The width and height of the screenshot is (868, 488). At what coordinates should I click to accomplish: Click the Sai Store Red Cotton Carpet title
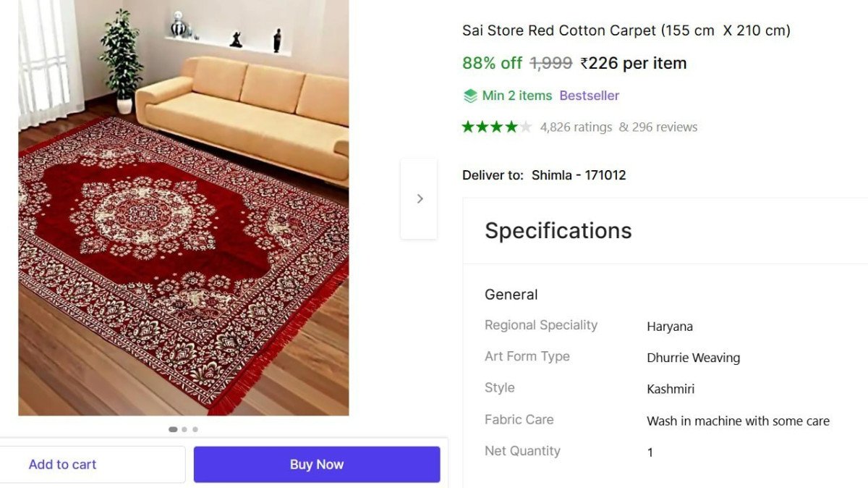[x=626, y=30]
